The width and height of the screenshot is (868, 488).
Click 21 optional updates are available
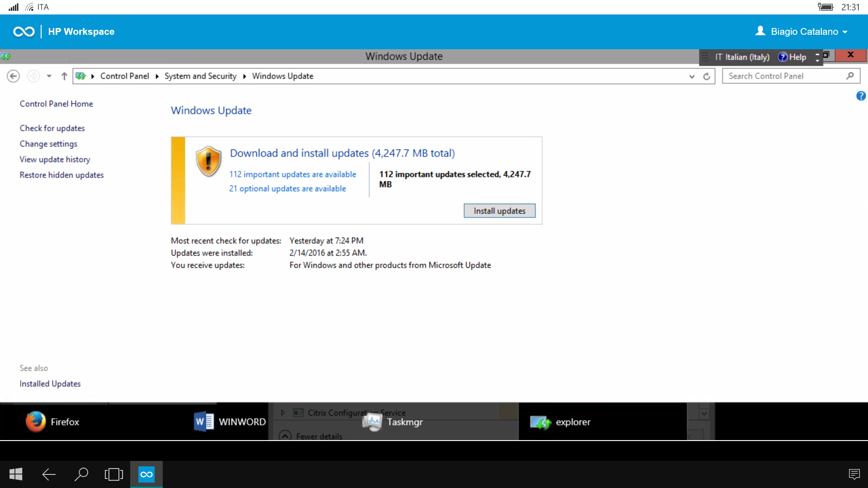(x=287, y=188)
